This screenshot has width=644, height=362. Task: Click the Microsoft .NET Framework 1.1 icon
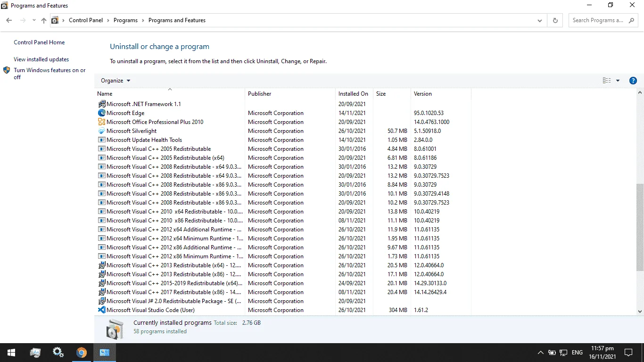click(101, 104)
